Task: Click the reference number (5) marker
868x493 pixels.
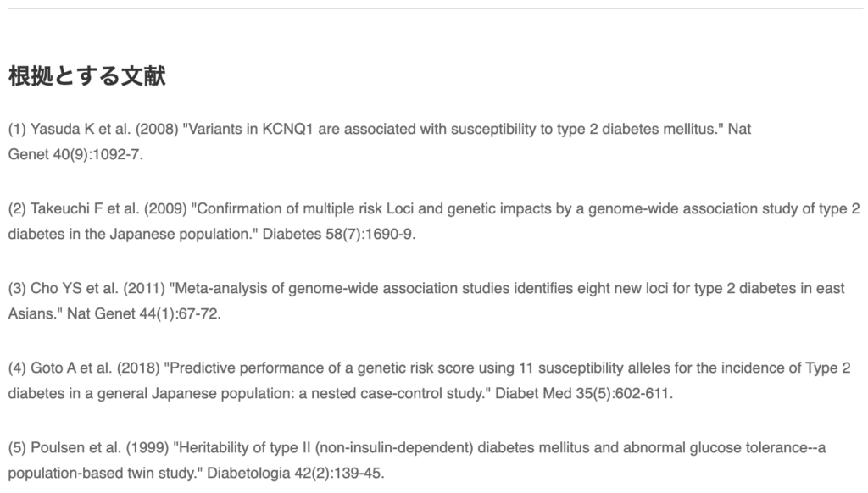Action: (17, 446)
